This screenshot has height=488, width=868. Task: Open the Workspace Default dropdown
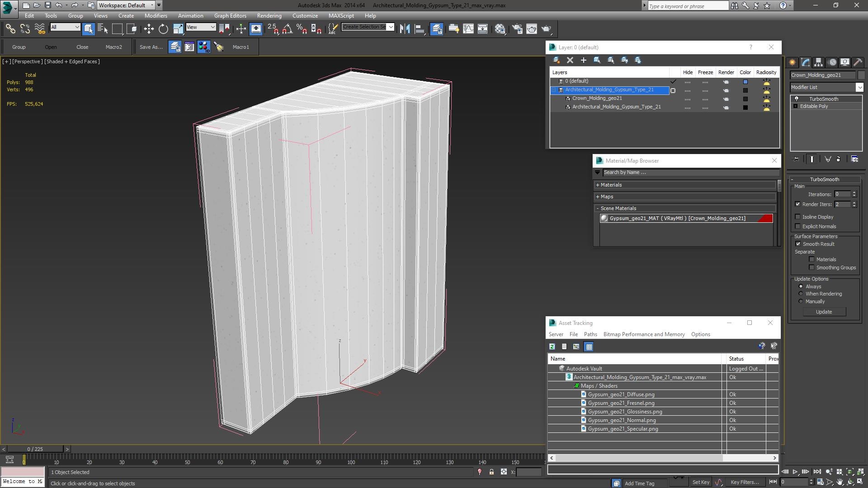[x=126, y=5]
